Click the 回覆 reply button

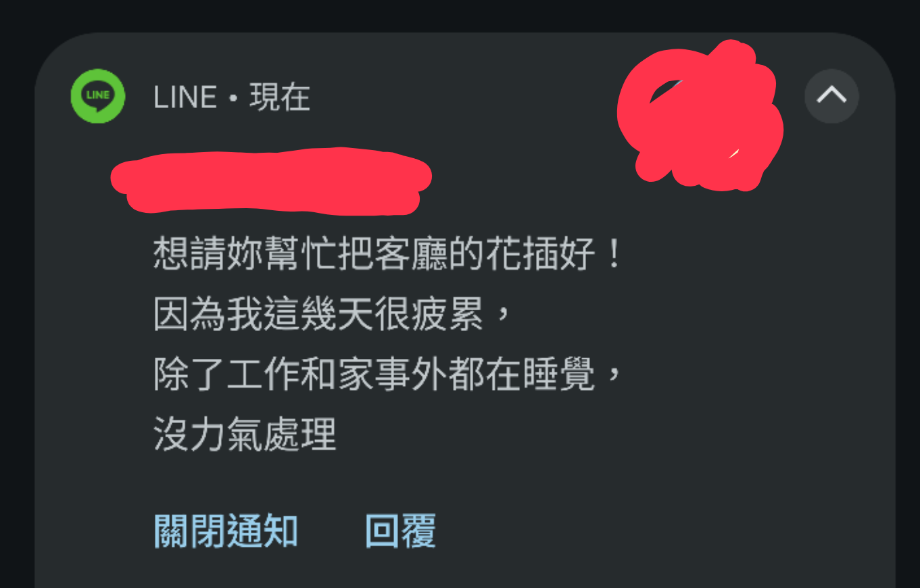pyautogui.click(x=400, y=531)
